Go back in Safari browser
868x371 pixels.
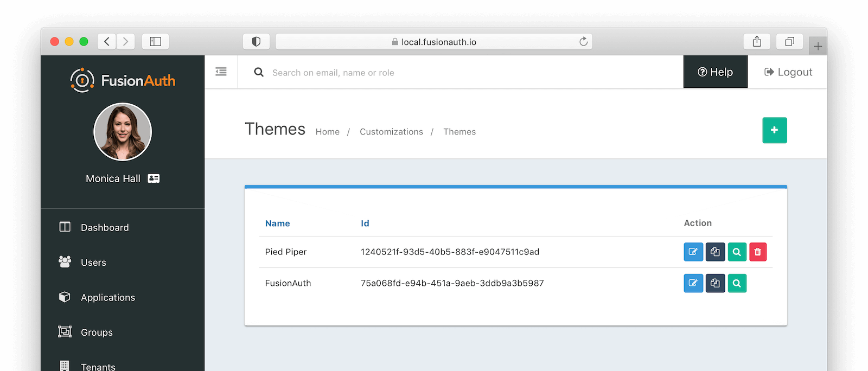107,41
